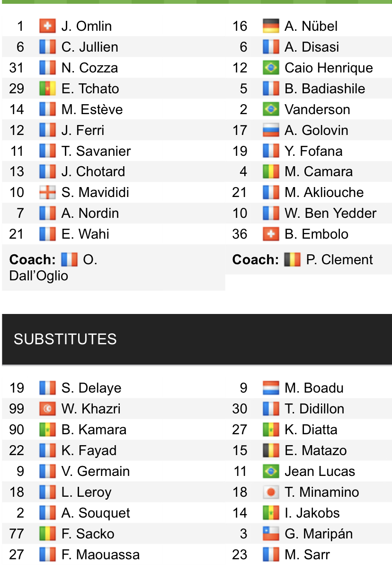Click the Russian flag next to A. Golovin

pos(271,130)
